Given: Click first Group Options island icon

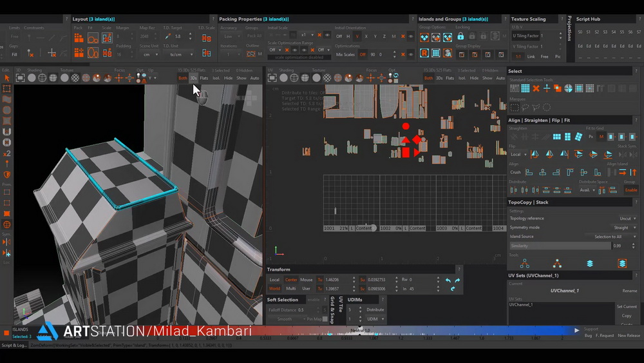Looking at the screenshot, I should coord(424,38).
